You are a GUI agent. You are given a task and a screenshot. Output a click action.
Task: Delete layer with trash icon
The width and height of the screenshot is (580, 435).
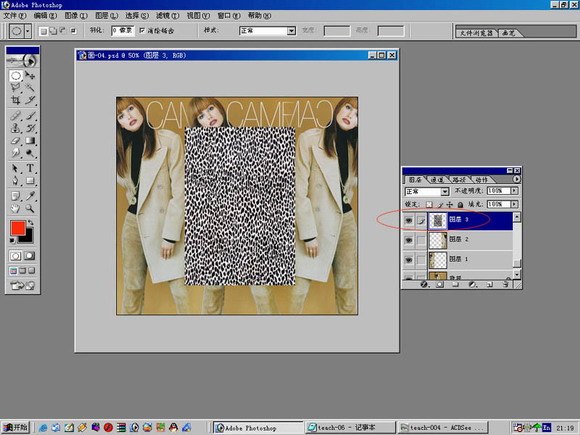coord(506,284)
